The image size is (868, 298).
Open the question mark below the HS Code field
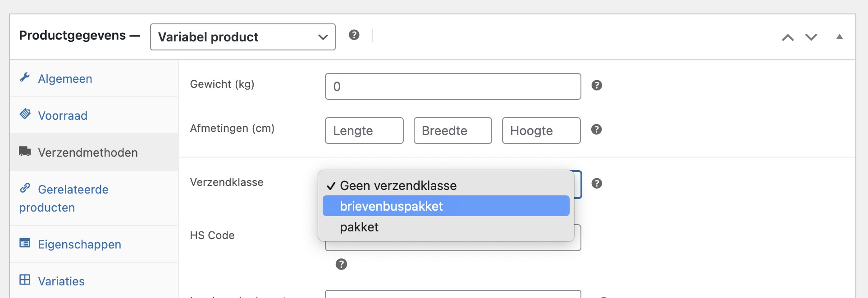[x=341, y=264]
